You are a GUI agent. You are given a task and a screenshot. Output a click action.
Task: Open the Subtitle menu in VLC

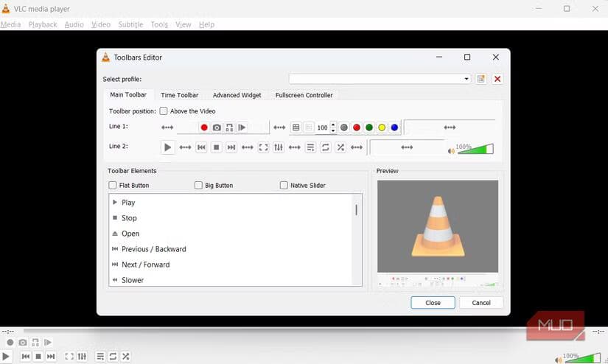tap(130, 24)
